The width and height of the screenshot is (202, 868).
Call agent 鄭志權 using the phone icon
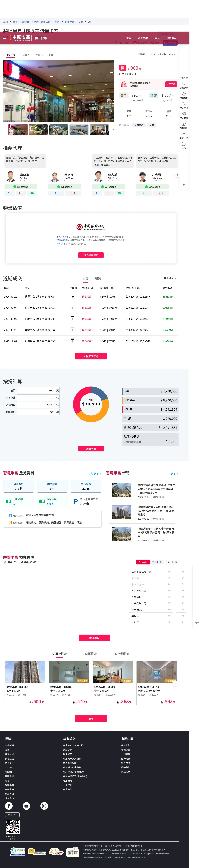(97, 193)
